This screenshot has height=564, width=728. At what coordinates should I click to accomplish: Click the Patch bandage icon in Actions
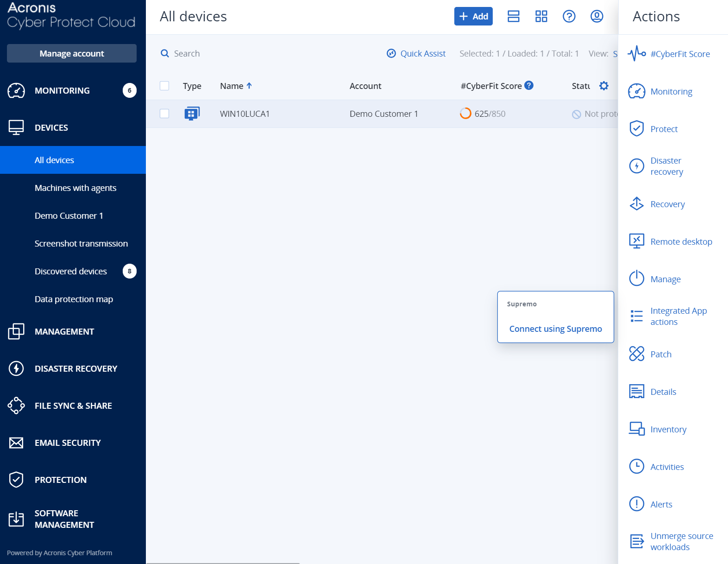point(637,354)
